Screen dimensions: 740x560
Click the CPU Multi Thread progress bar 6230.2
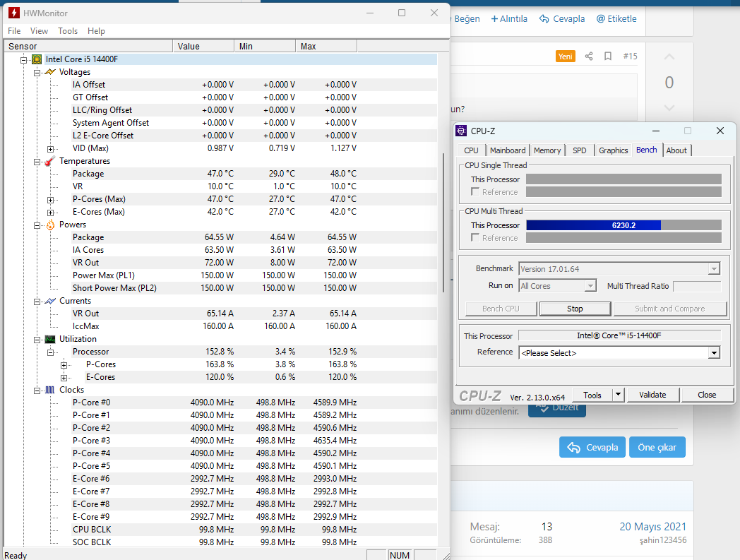[x=623, y=225]
